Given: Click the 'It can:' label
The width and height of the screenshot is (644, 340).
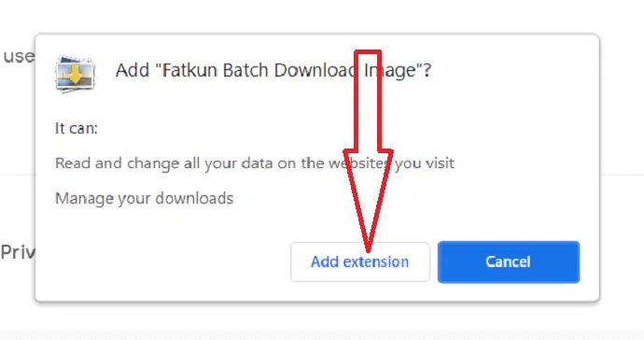Looking at the screenshot, I should (x=77, y=128).
